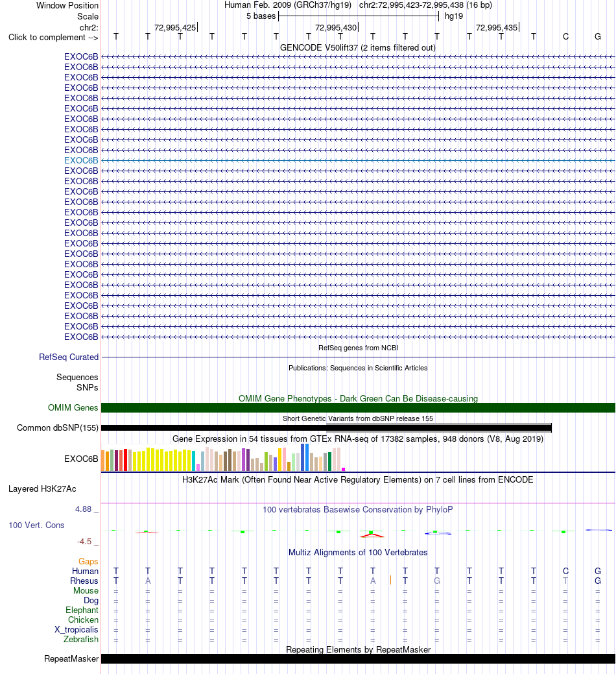
Task: Open the GENCODE V50lift37 track title
Action: (358, 48)
